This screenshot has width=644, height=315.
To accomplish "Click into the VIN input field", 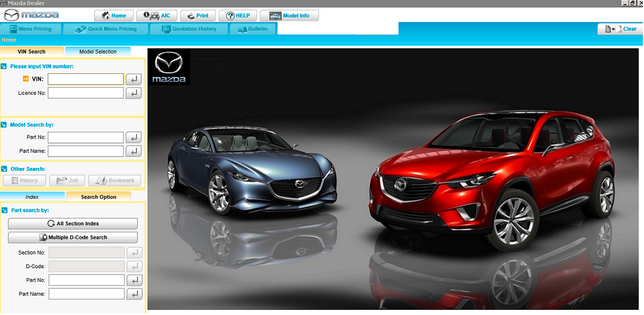I will click(86, 79).
